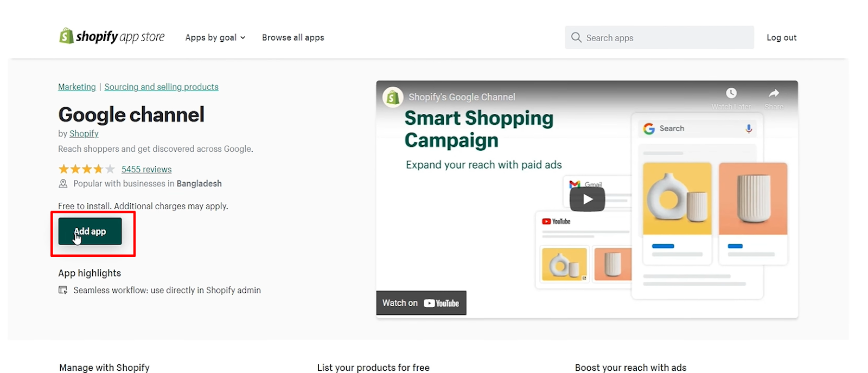Click Watch on YouTube button
The image size is (868, 373).
click(x=422, y=303)
